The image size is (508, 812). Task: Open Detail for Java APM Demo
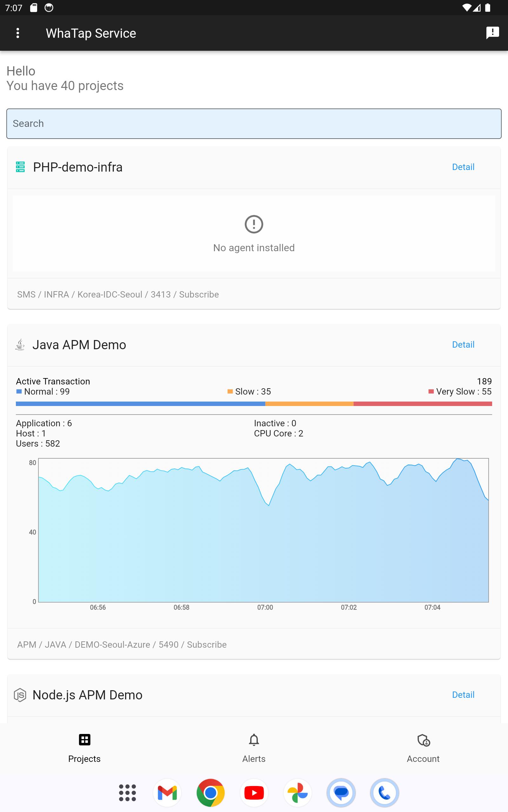click(463, 344)
